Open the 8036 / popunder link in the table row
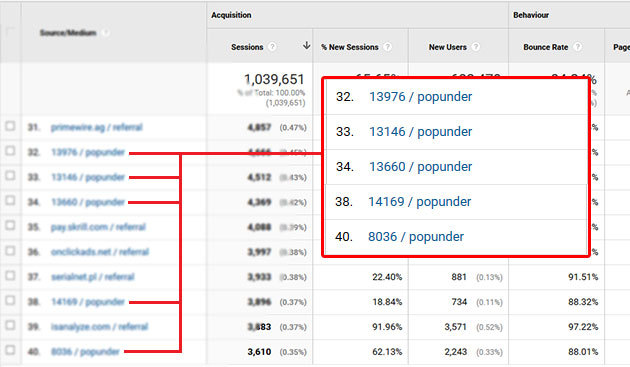This screenshot has height=367, width=630. 85,352
